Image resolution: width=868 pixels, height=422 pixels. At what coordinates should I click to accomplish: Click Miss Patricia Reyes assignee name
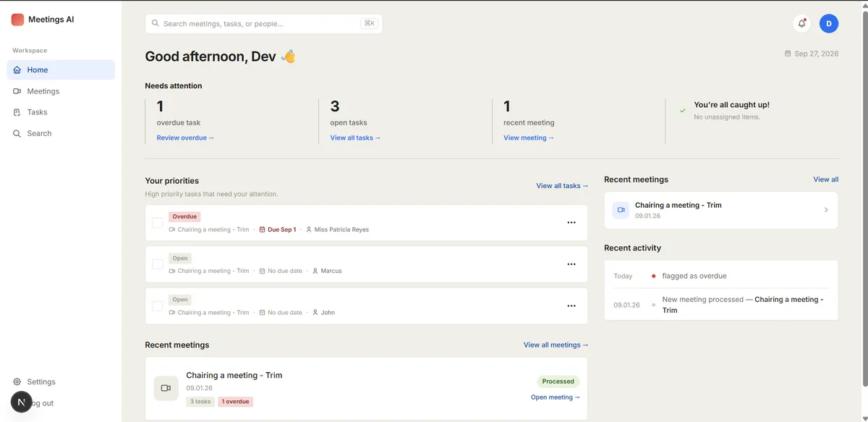click(341, 229)
